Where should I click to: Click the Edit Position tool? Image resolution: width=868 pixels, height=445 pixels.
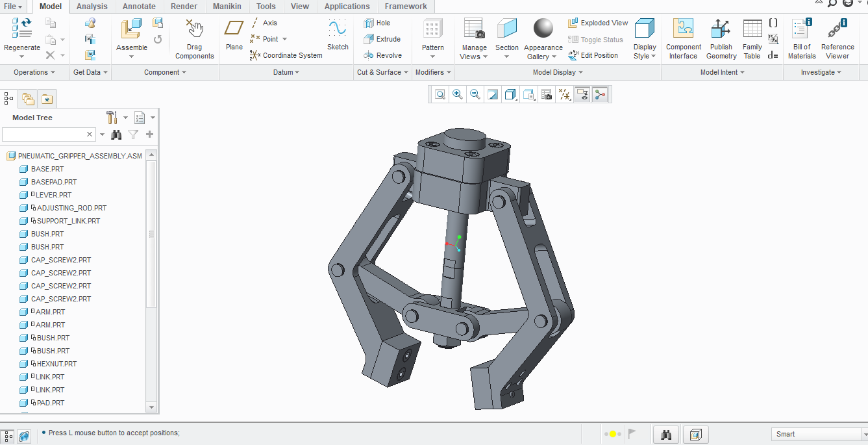coord(593,55)
